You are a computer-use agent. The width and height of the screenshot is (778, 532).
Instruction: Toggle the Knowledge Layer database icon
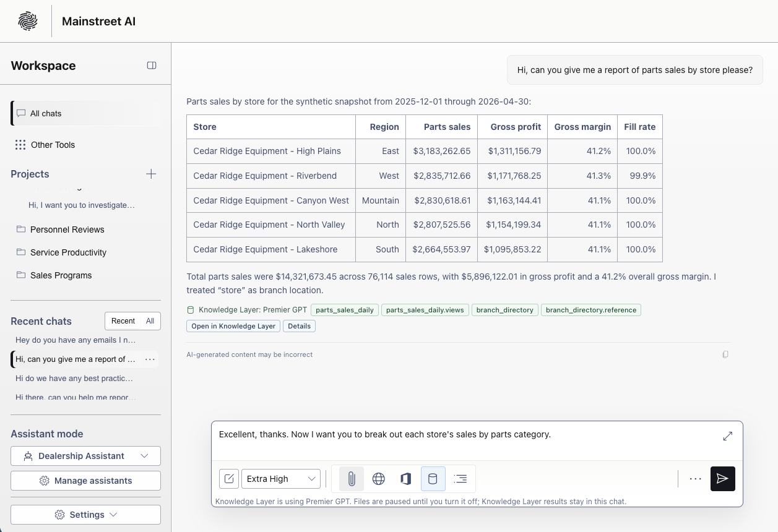click(433, 478)
